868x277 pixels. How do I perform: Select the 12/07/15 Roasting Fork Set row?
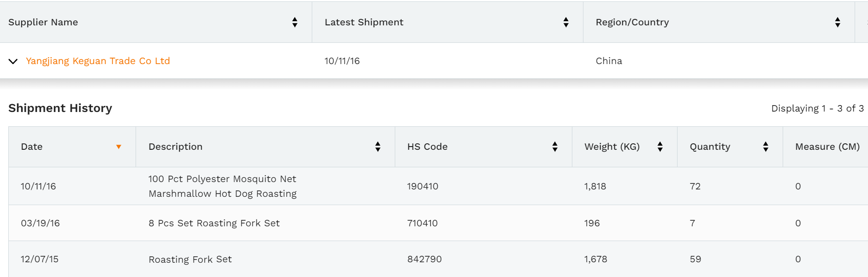pos(438,259)
